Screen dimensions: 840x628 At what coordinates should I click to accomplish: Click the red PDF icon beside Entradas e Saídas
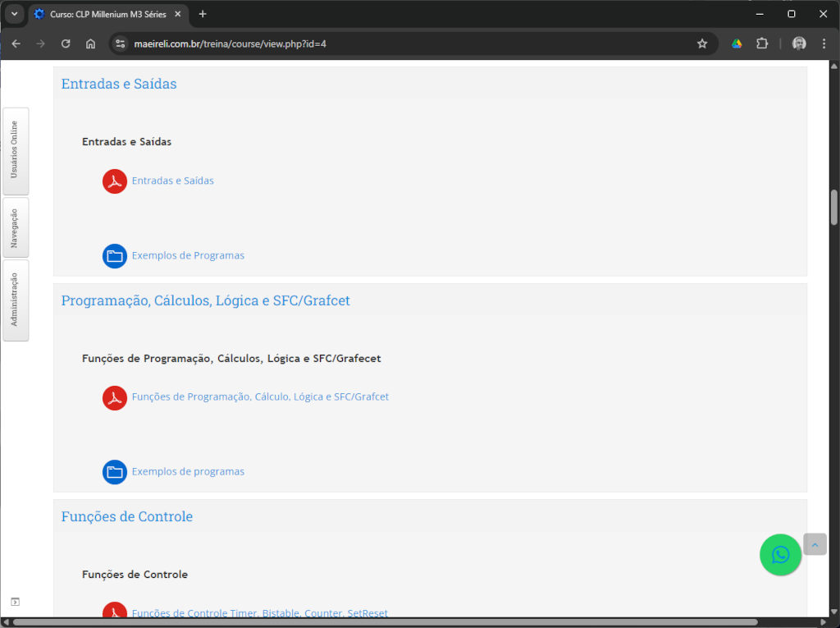[115, 181]
